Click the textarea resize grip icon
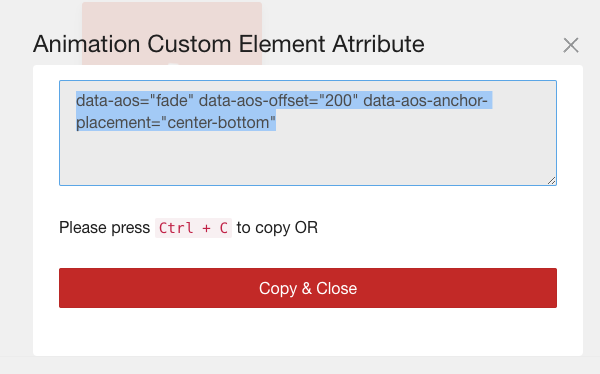The width and height of the screenshot is (600, 374). (x=551, y=181)
